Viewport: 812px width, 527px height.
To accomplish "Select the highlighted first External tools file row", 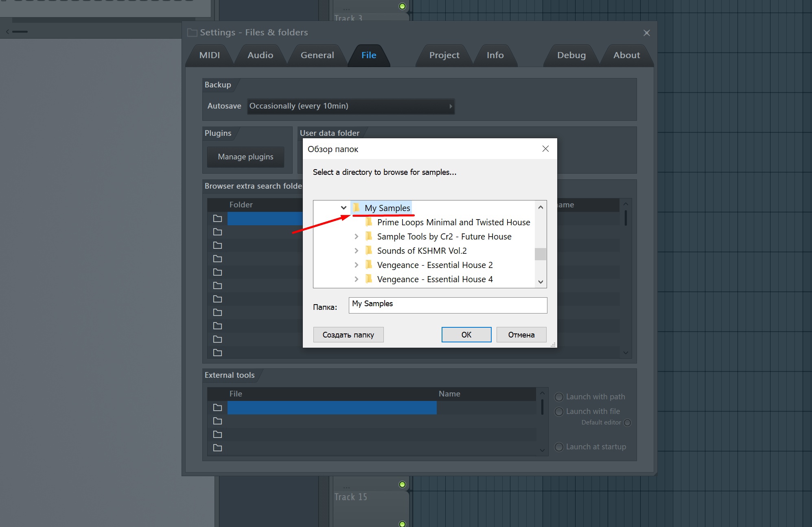I will [x=332, y=407].
